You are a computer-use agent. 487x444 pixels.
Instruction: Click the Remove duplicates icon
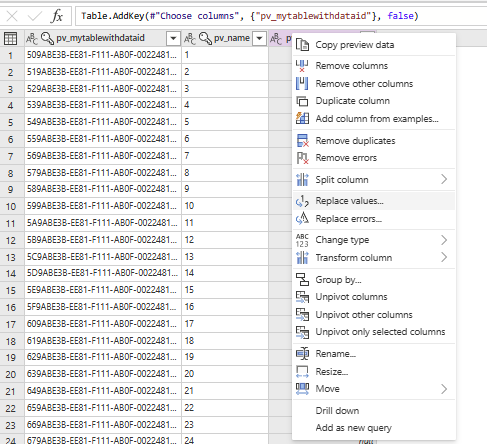(x=302, y=141)
